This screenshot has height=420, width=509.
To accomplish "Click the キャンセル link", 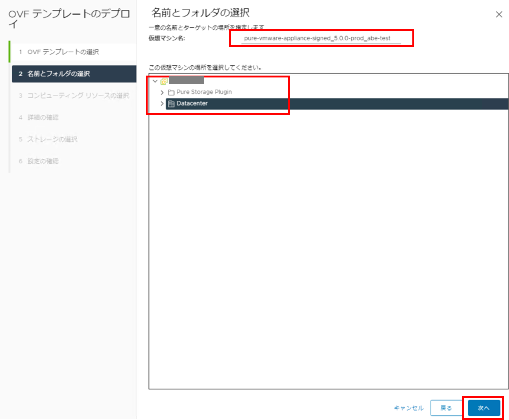I will (x=409, y=408).
